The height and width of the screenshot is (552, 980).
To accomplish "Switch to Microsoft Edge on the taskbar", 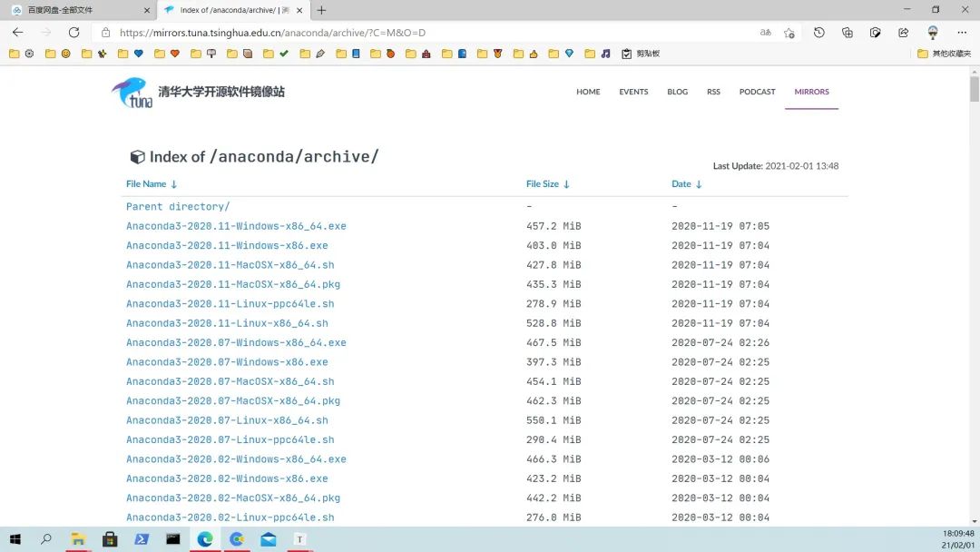I will [x=205, y=539].
